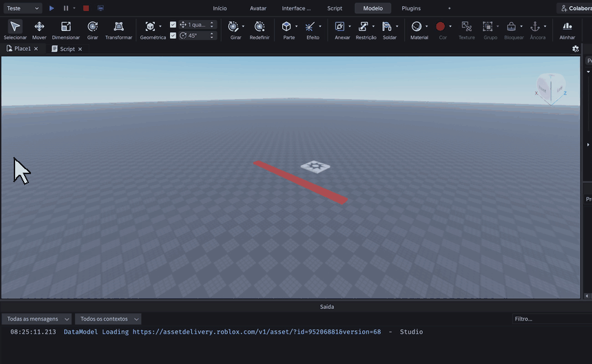Image resolution: width=592 pixels, height=364 pixels.
Task: Open Todos os contextos dropdown
Action: [108, 319]
